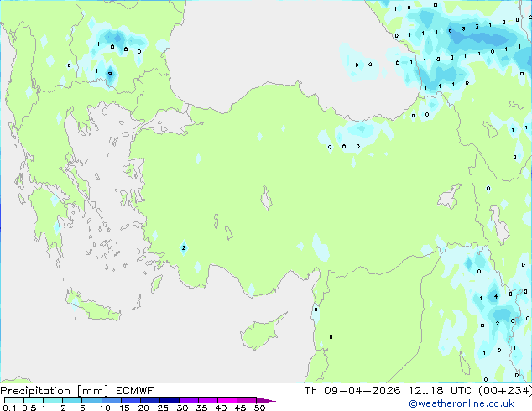The width and height of the screenshot is (532, 411).
Task: Click the "ECMWF" model name
Action: (x=135, y=391)
